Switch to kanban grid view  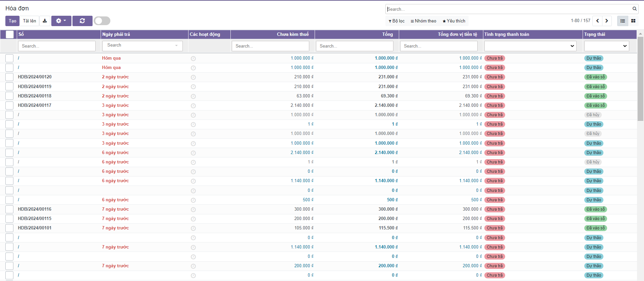[x=633, y=21]
